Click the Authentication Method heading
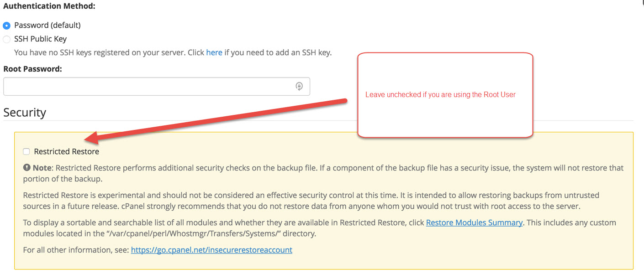 [49, 7]
